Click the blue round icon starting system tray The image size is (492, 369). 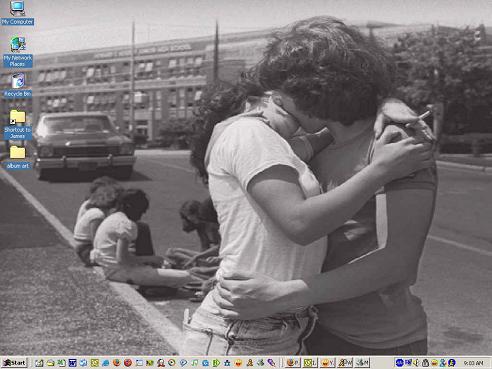click(399, 363)
